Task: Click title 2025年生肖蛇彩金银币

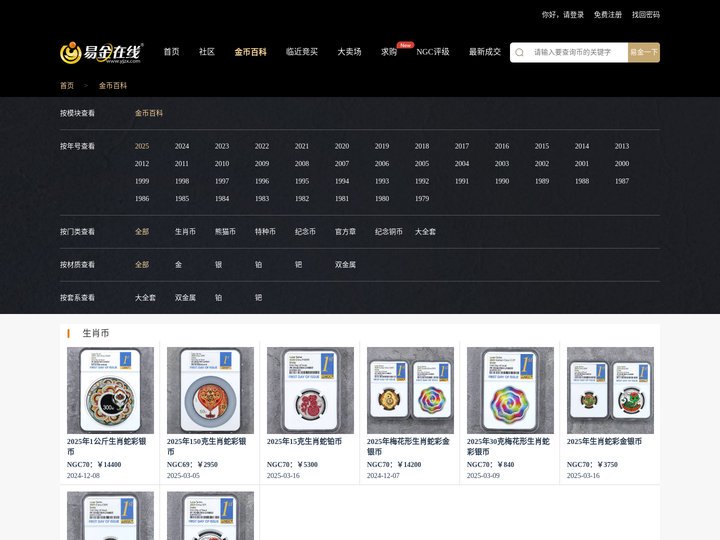Action: pyautogui.click(x=604, y=441)
